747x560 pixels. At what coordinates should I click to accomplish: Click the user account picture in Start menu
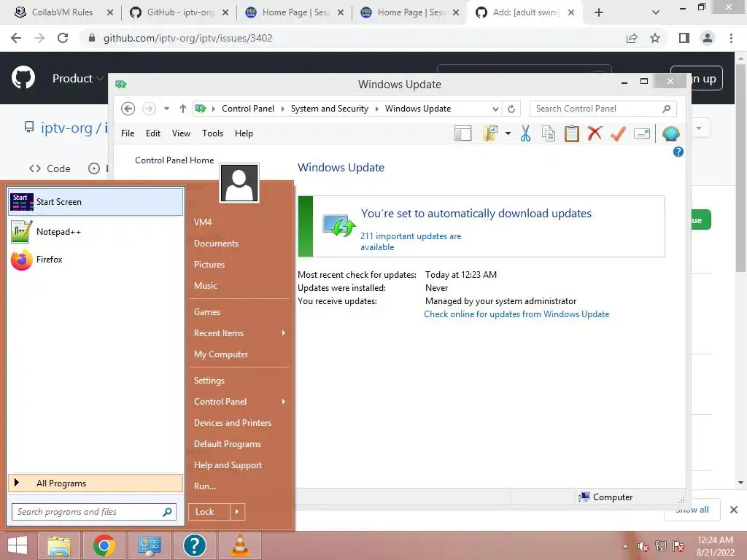point(239,183)
